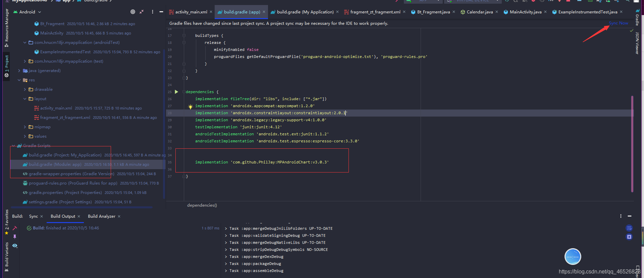
Task: Minimize the Build tool window
Action: (x=630, y=216)
